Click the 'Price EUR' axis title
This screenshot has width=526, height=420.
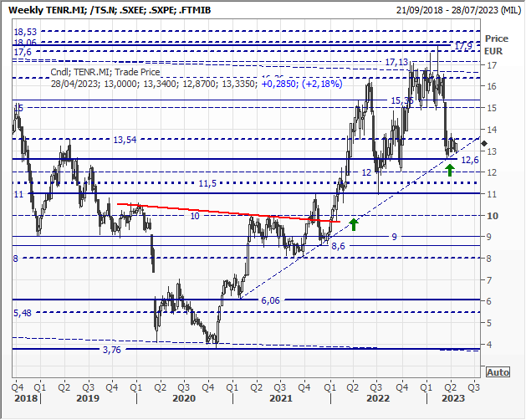497,44
